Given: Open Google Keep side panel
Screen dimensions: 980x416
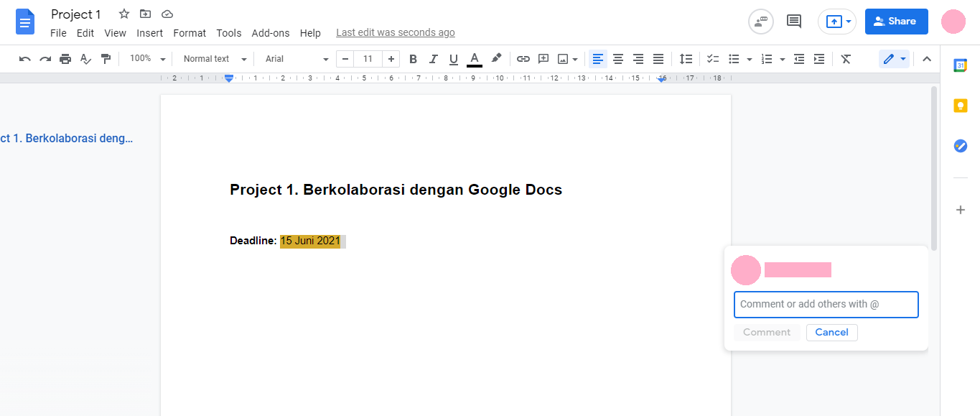Looking at the screenshot, I should pyautogui.click(x=960, y=106).
